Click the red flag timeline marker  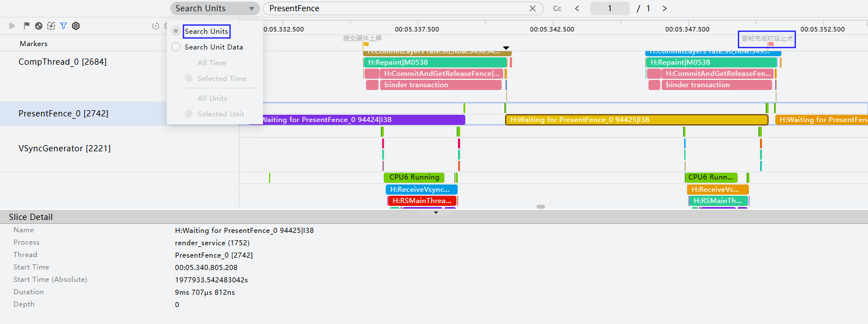(x=771, y=44)
